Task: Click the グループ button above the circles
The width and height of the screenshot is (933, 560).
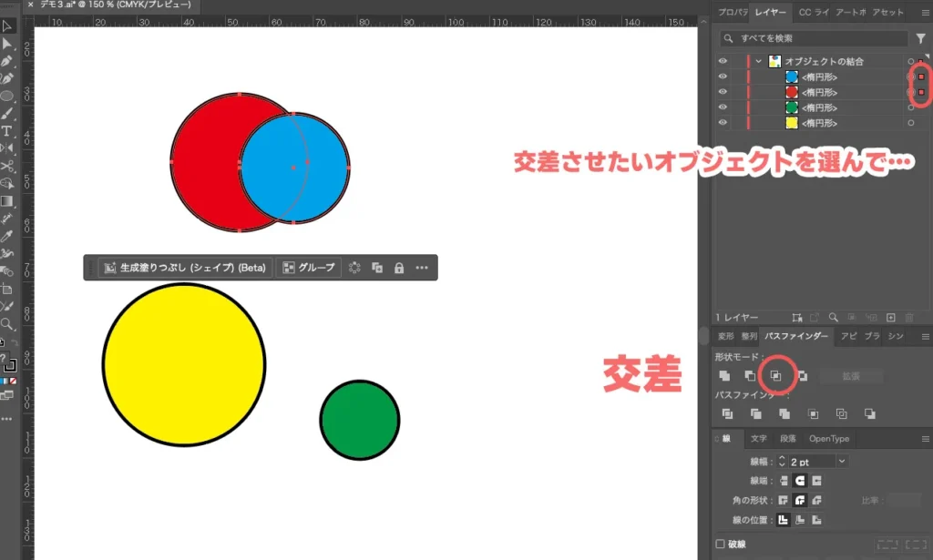Action: click(x=309, y=267)
